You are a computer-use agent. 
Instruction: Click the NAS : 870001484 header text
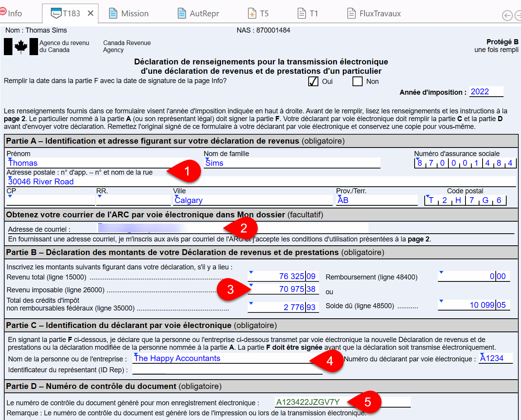pyautogui.click(x=264, y=30)
